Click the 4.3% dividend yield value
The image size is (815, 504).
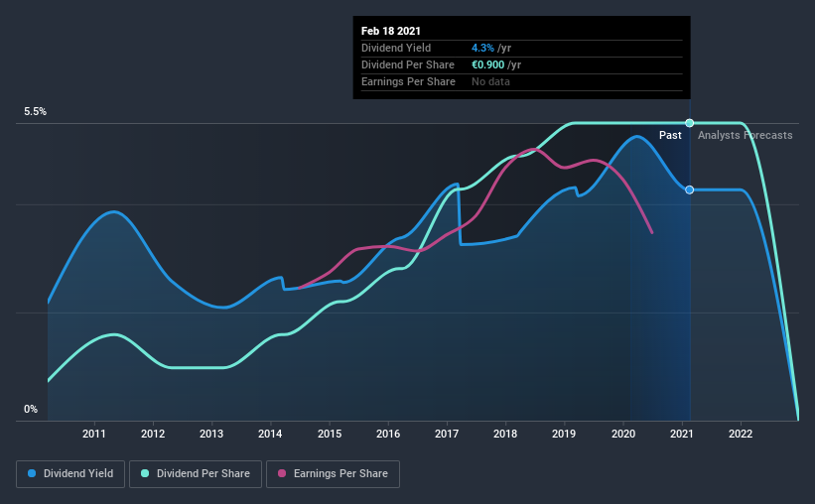point(482,48)
